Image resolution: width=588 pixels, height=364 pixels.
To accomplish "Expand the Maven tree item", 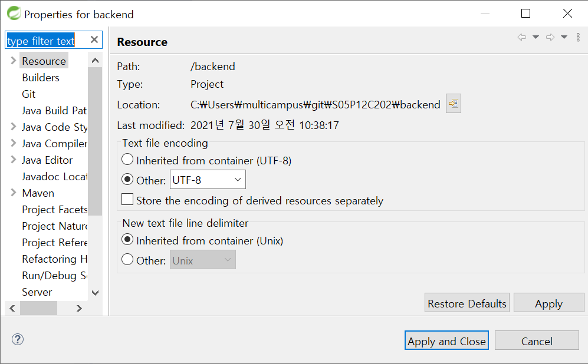I will pos(12,193).
